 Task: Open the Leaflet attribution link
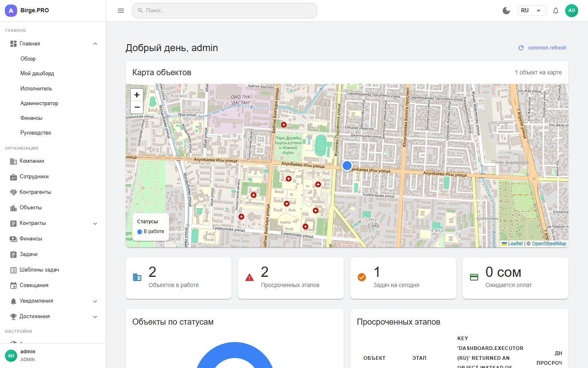tap(515, 244)
